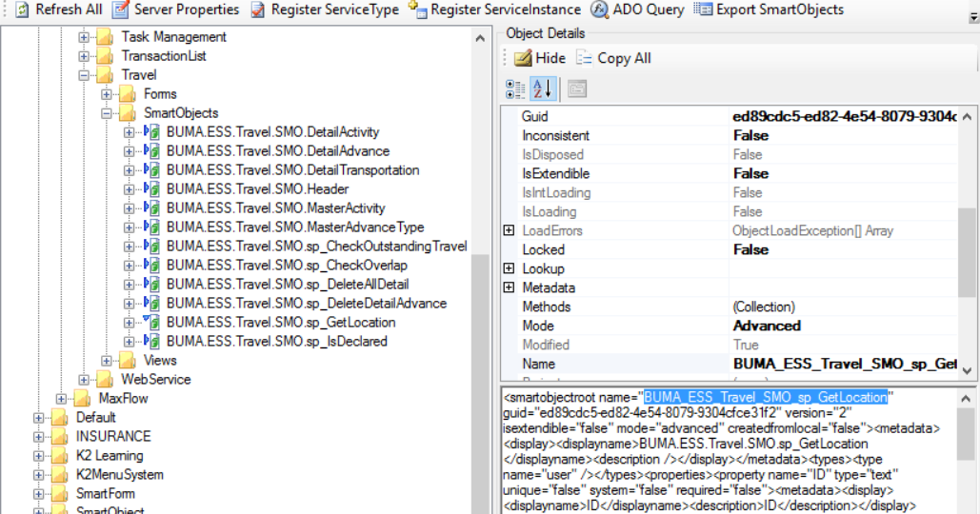This screenshot has height=514, width=980.
Task: Select the BUMA.ESS.Travel.SMO.DetailTransportation smartobject icon
Action: point(151,169)
